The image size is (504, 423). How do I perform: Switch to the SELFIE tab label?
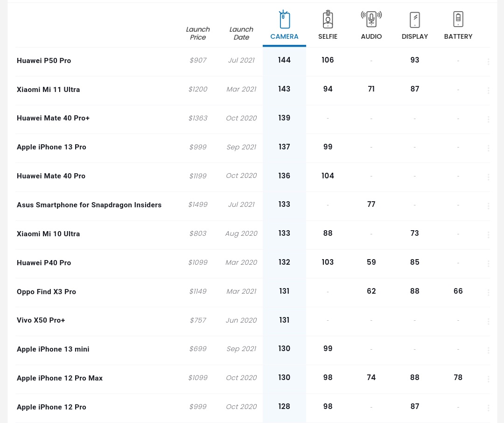coord(328,36)
